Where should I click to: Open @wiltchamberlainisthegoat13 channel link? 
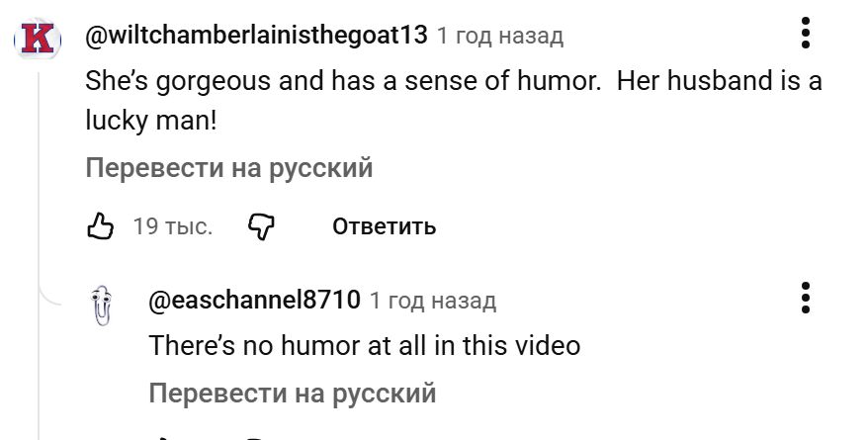point(256,36)
